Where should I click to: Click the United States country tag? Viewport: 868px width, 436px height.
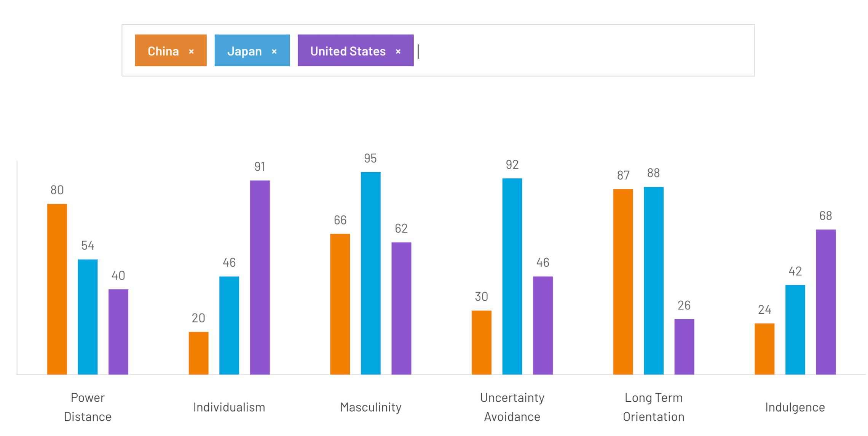point(348,51)
